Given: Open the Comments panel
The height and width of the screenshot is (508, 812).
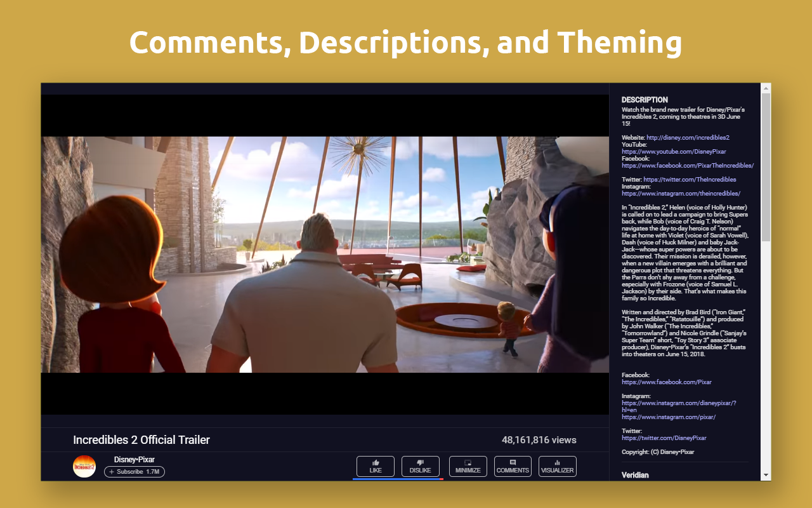Looking at the screenshot, I should coord(513,466).
